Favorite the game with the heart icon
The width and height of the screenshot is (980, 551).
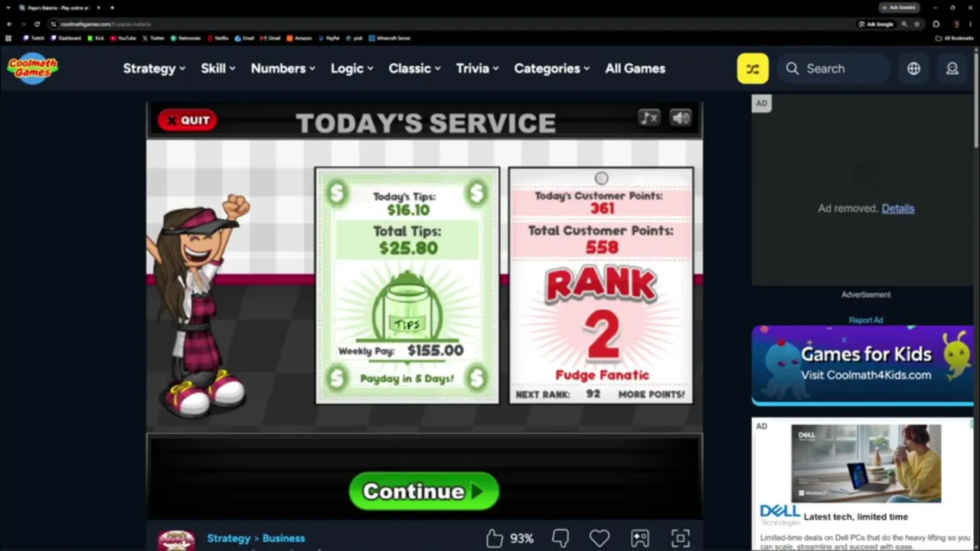pos(599,539)
